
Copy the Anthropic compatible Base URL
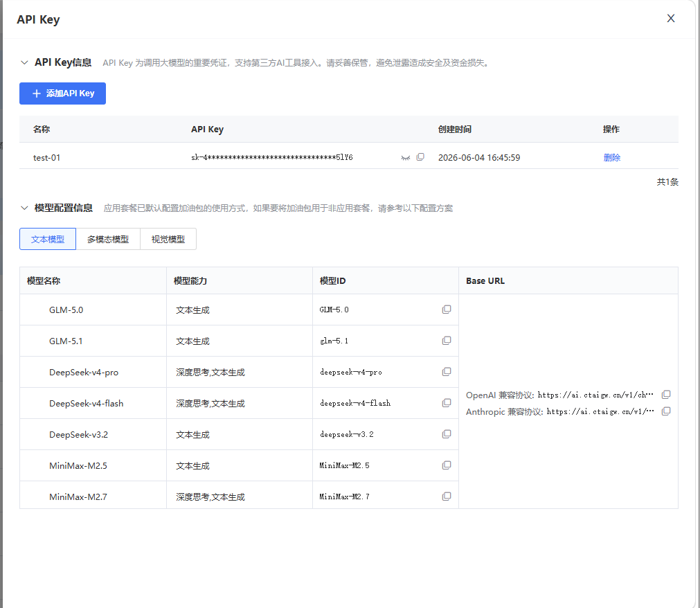click(x=666, y=411)
